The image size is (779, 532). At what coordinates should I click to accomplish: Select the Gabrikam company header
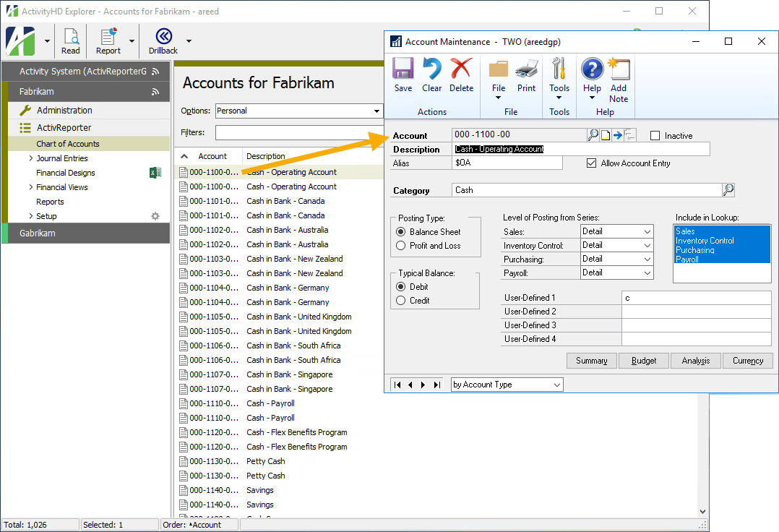[x=86, y=233]
